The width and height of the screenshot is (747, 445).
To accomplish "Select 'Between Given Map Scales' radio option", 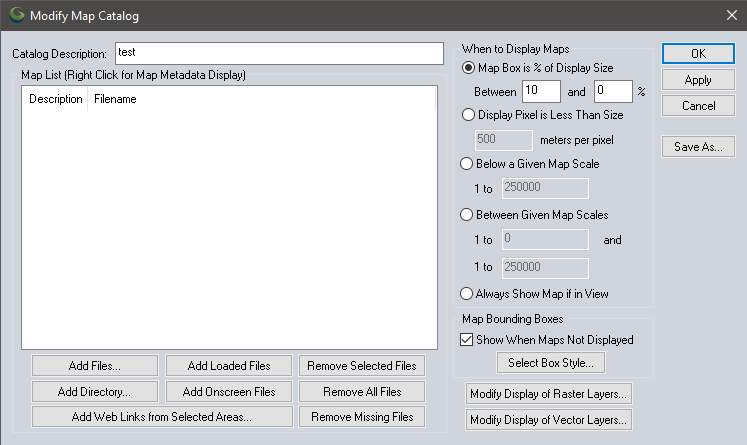I will (x=469, y=214).
